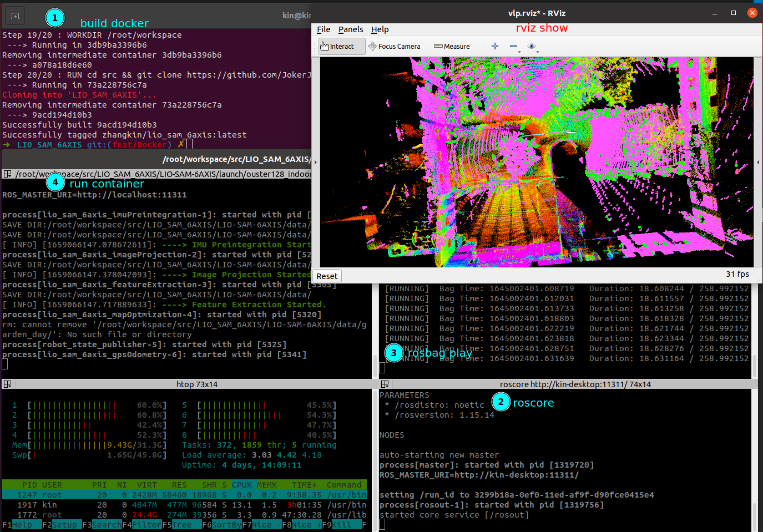The height and width of the screenshot is (532, 763).
Task: Select htop process row PID 1772
Action: coord(184,515)
